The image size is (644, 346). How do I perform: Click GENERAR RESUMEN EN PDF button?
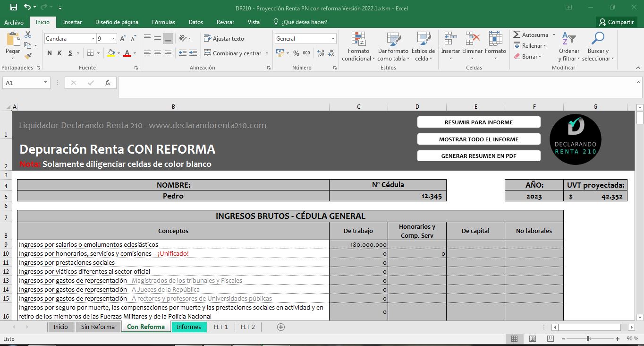click(x=479, y=156)
